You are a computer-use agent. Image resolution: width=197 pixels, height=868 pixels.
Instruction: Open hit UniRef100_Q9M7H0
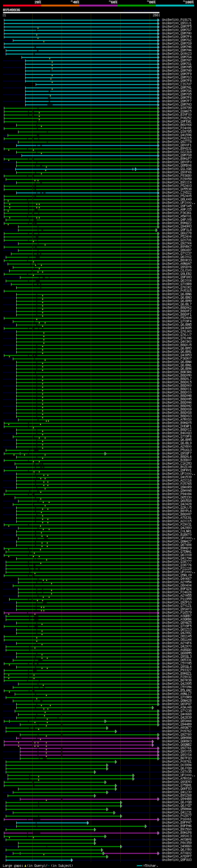pyautogui.click(x=177, y=33)
